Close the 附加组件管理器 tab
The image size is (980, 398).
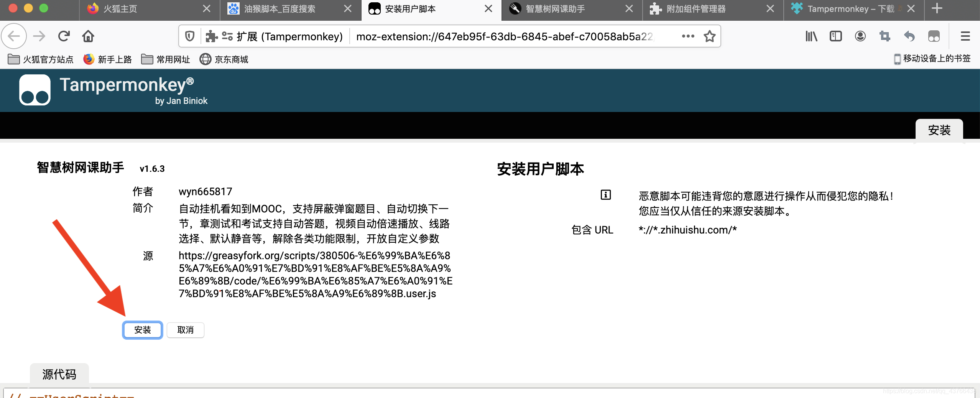770,8
